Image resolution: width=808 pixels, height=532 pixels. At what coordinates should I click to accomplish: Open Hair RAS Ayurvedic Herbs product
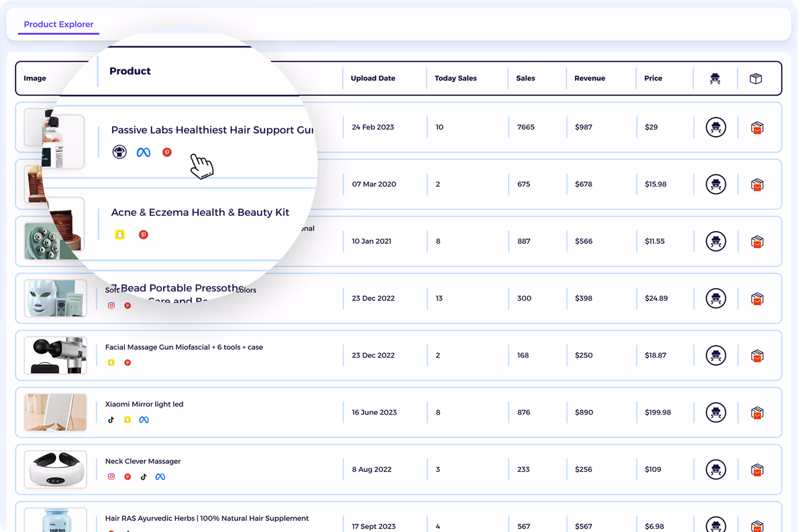tap(207, 518)
